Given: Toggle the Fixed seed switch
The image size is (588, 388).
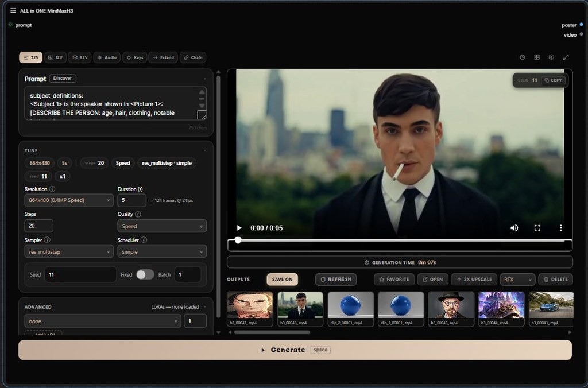Looking at the screenshot, I should pos(145,274).
